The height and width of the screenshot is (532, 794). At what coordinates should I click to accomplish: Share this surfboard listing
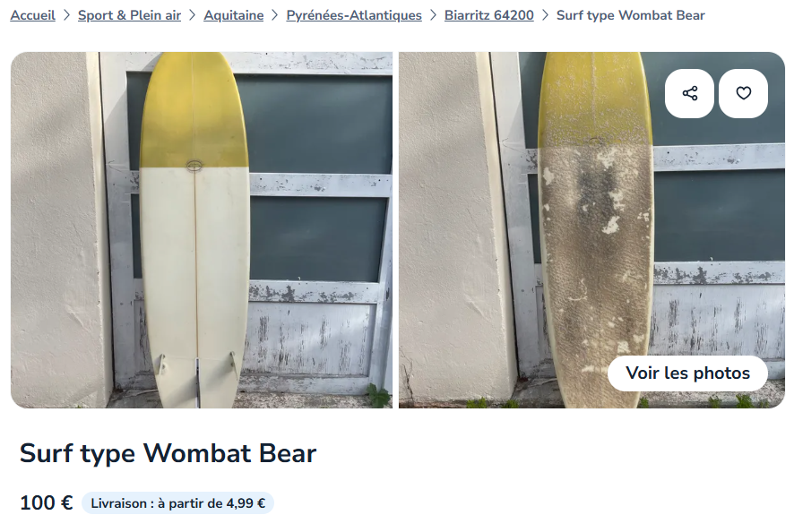pyautogui.click(x=689, y=94)
